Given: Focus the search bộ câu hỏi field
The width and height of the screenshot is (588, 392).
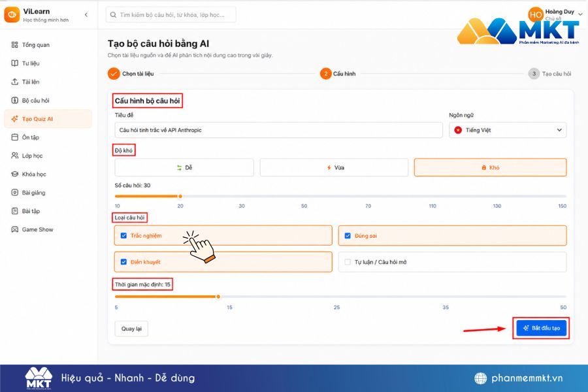Looking at the screenshot, I should pos(171,15).
